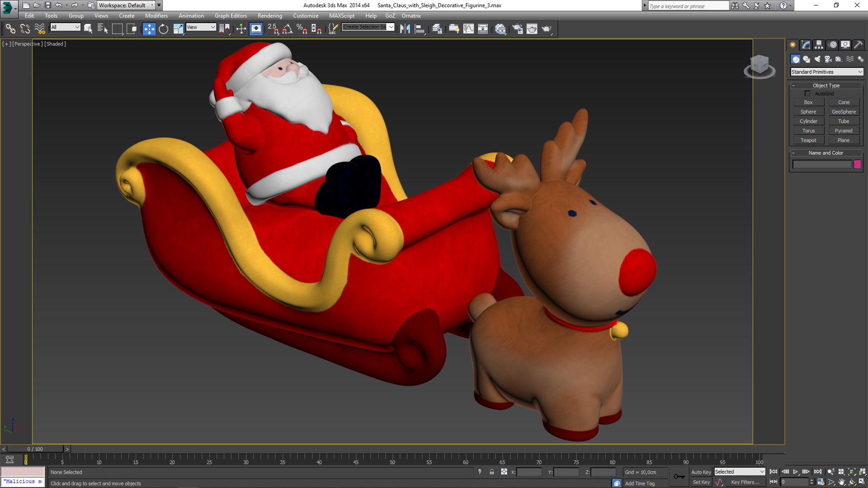
Task: Open the Graph Editors menu
Action: (231, 16)
